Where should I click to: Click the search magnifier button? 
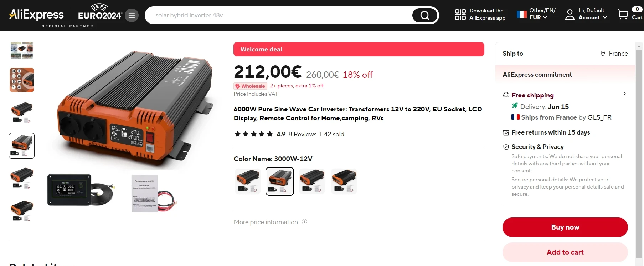[424, 15]
